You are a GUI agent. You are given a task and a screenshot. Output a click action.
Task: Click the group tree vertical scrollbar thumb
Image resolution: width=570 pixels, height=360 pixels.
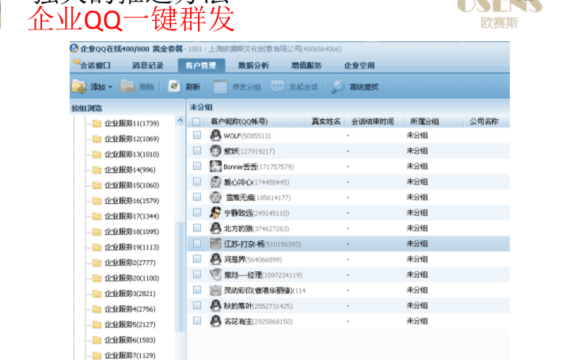coord(179,276)
